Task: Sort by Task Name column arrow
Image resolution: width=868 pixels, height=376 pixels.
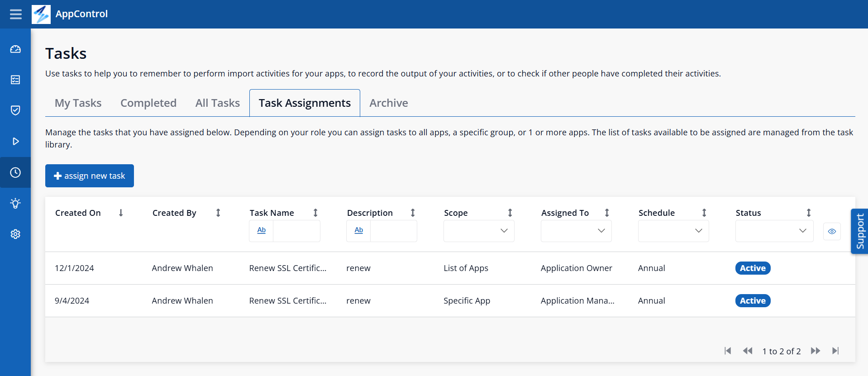Action: pyautogui.click(x=315, y=213)
